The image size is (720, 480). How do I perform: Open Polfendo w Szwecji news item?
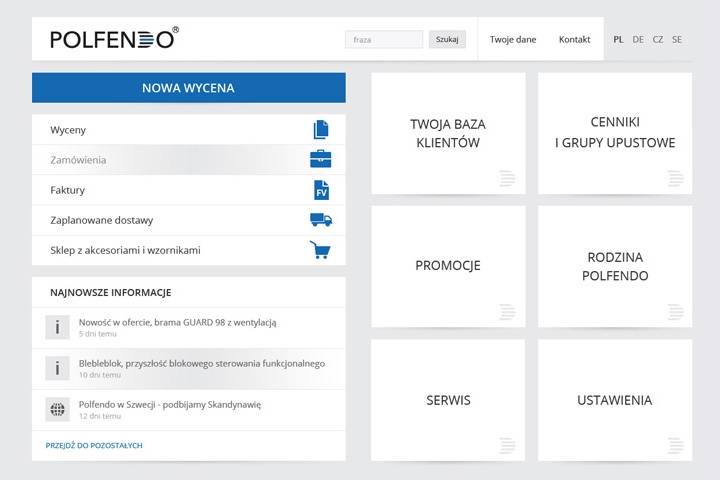(x=189, y=410)
